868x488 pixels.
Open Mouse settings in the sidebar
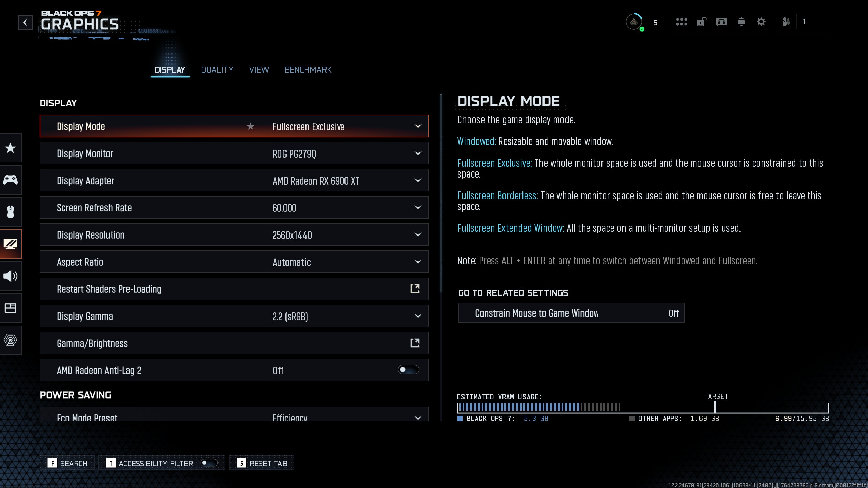(x=11, y=212)
